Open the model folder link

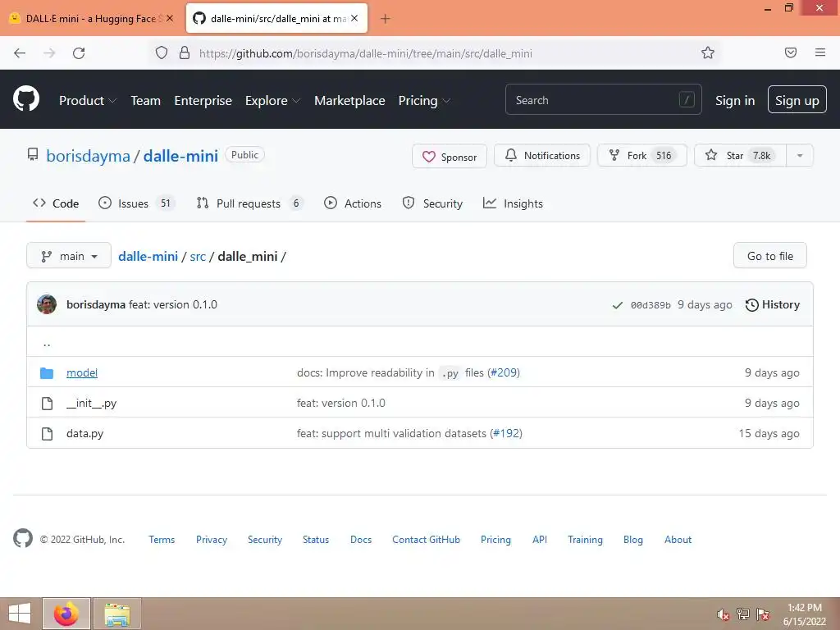82,373
